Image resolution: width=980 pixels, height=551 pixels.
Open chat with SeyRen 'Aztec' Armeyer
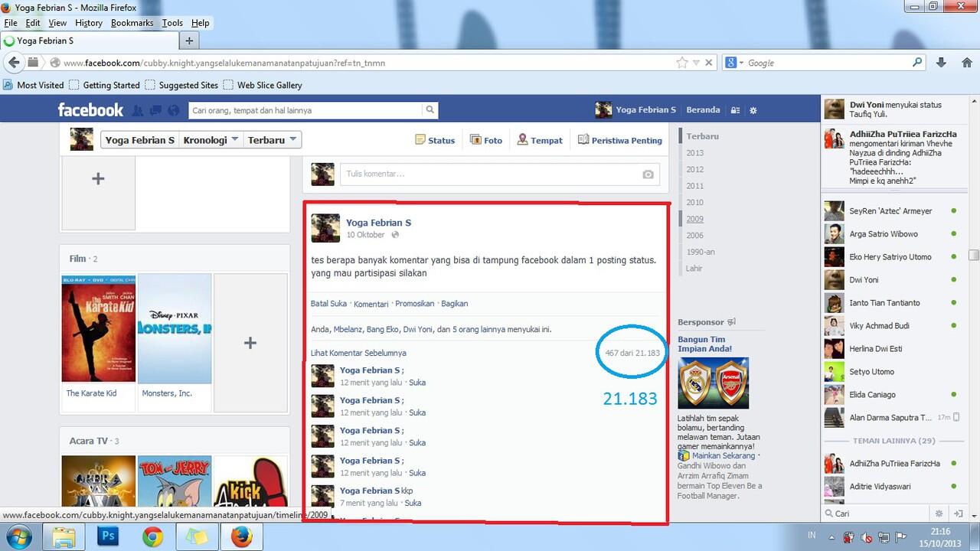click(x=890, y=211)
